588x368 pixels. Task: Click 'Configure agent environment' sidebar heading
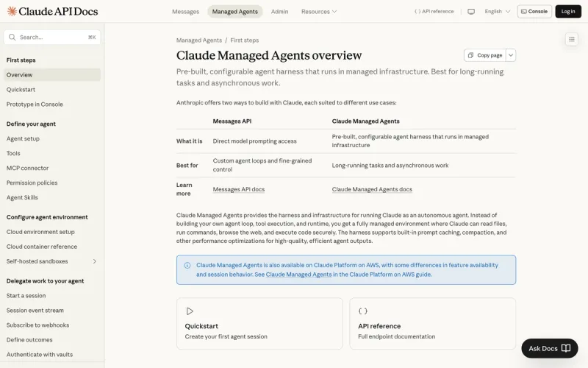[x=47, y=217]
